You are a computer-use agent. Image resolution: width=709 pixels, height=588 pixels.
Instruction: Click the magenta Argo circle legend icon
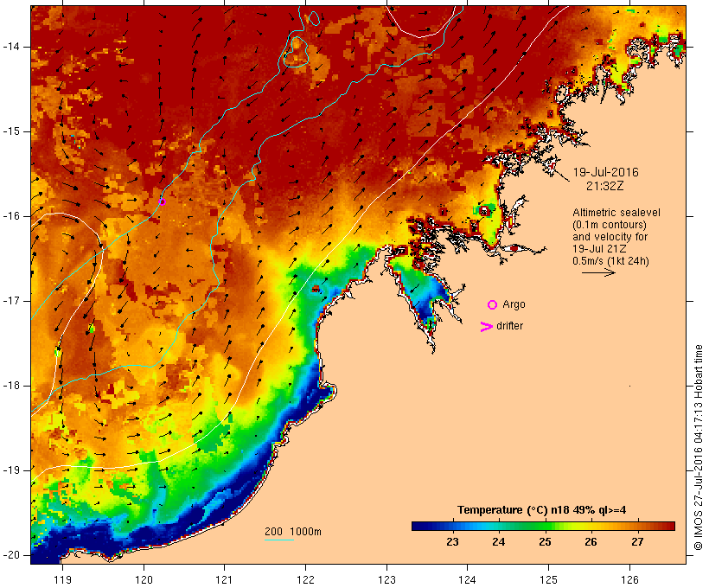coord(493,305)
